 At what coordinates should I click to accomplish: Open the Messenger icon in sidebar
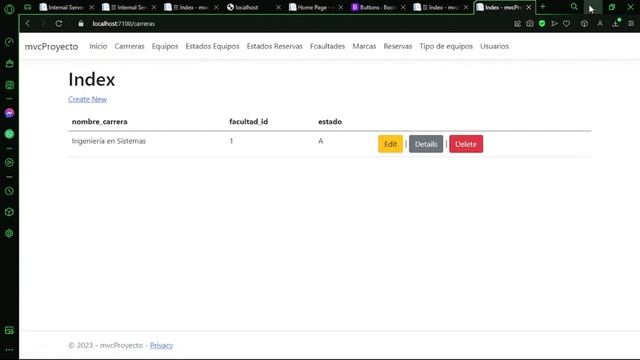[x=9, y=113]
